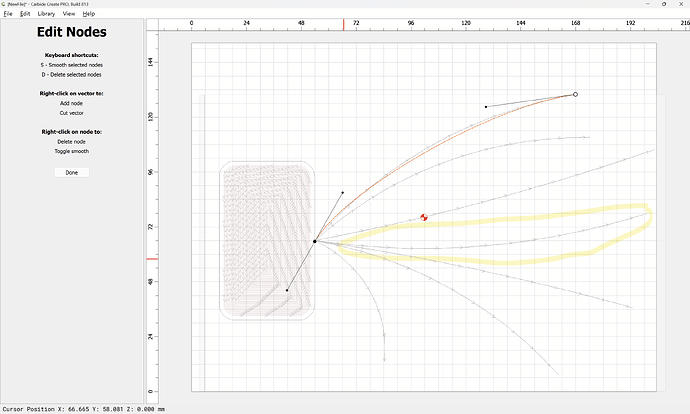Click the Cursor Position status text

point(84,409)
